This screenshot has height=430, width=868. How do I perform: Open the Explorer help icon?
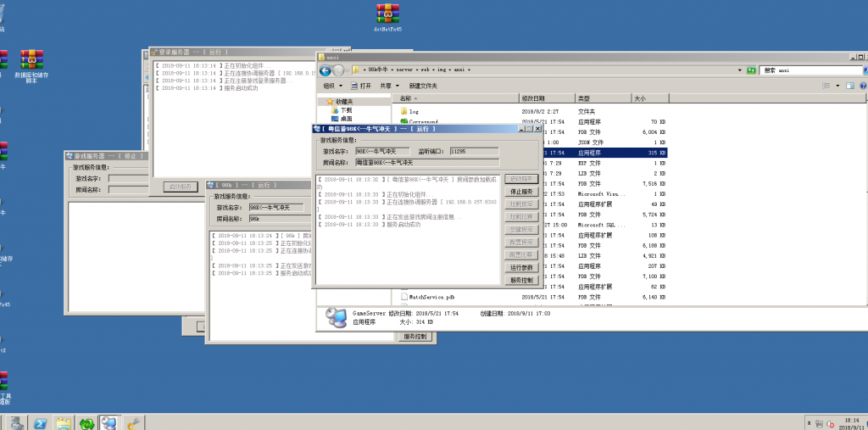pos(864,86)
